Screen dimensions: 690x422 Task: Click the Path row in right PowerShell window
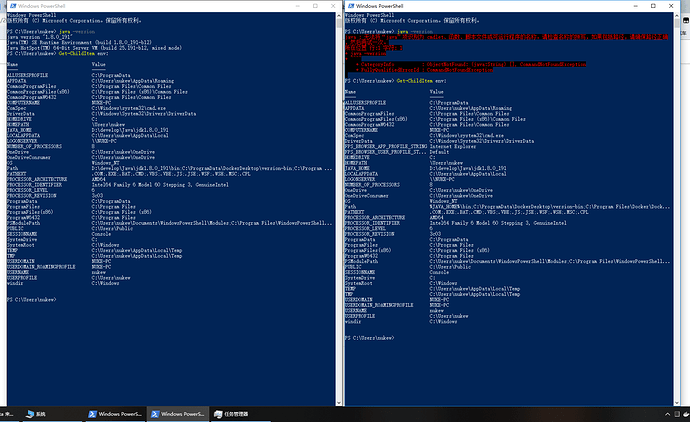point(507,207)
